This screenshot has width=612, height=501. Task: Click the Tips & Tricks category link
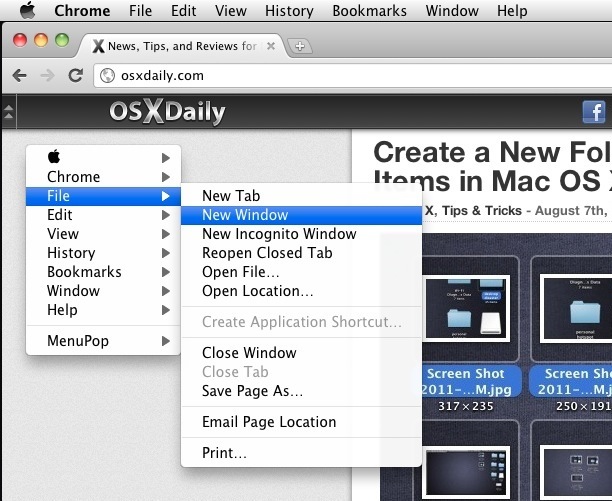482,211
